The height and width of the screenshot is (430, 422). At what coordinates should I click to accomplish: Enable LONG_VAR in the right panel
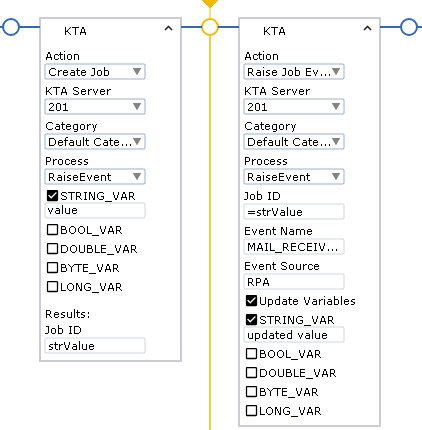[251, 410]
